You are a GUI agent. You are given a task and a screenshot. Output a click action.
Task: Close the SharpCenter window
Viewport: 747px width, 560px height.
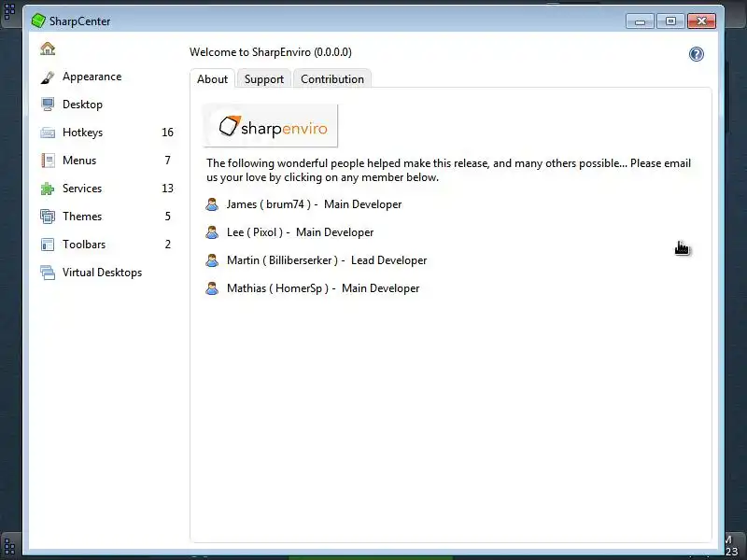click(701, 21)
